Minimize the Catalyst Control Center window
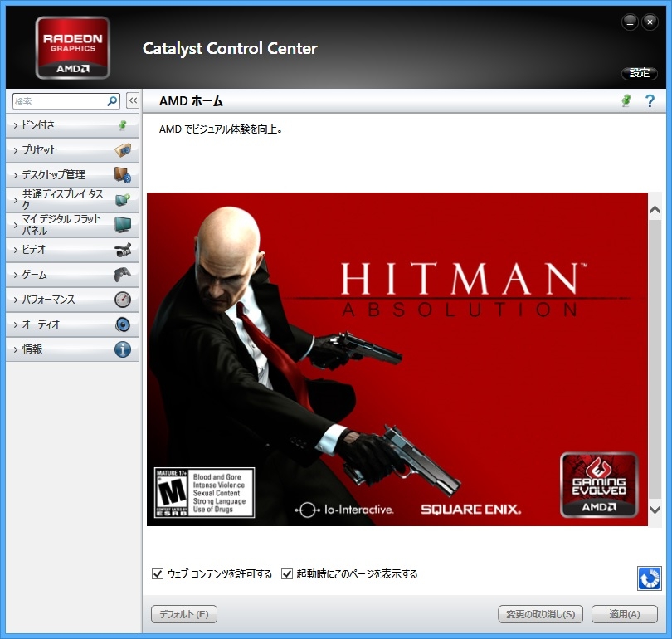Image resolution: width=672 pixels, height=639 pixels. [x=630, y=22]
